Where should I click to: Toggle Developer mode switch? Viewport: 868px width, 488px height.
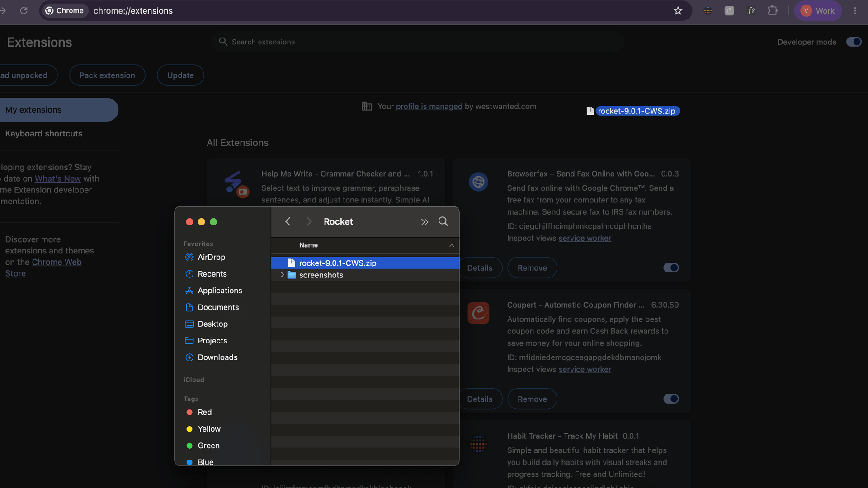(854, 42)
